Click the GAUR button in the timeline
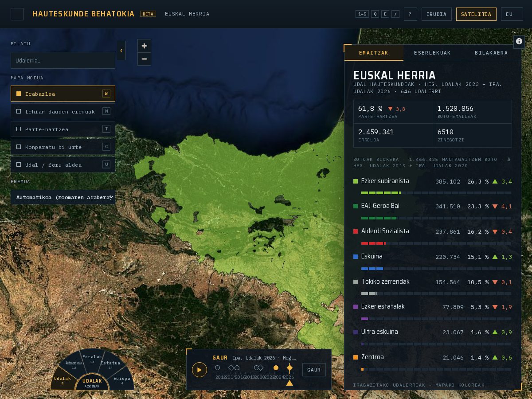Image resolution: width=532 pixels, height=399 pixels. click(x=314, y=370)
